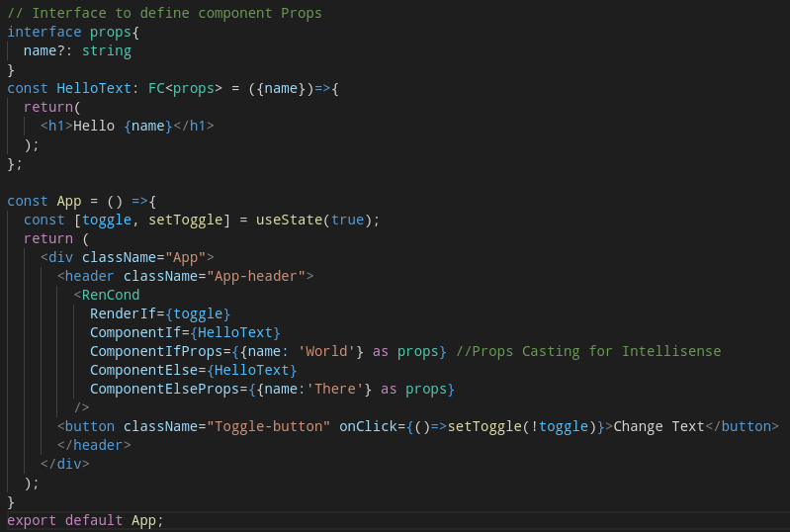Click the string "Toggle-button"
790x532 pixels.
pos(269,427)
